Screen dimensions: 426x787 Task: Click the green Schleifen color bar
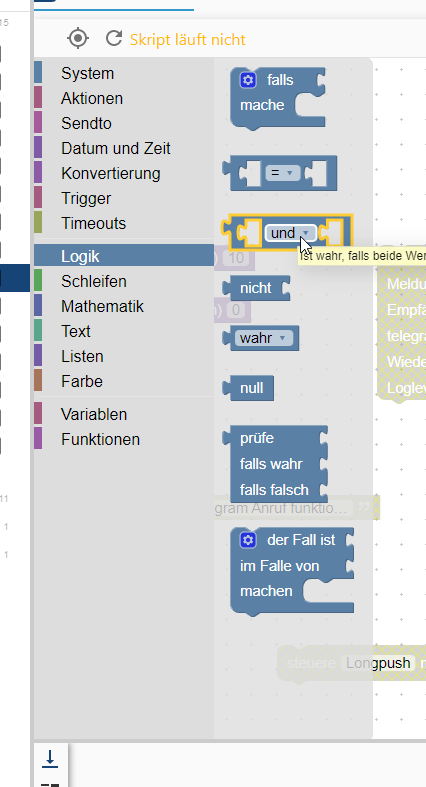coord(38,281)
